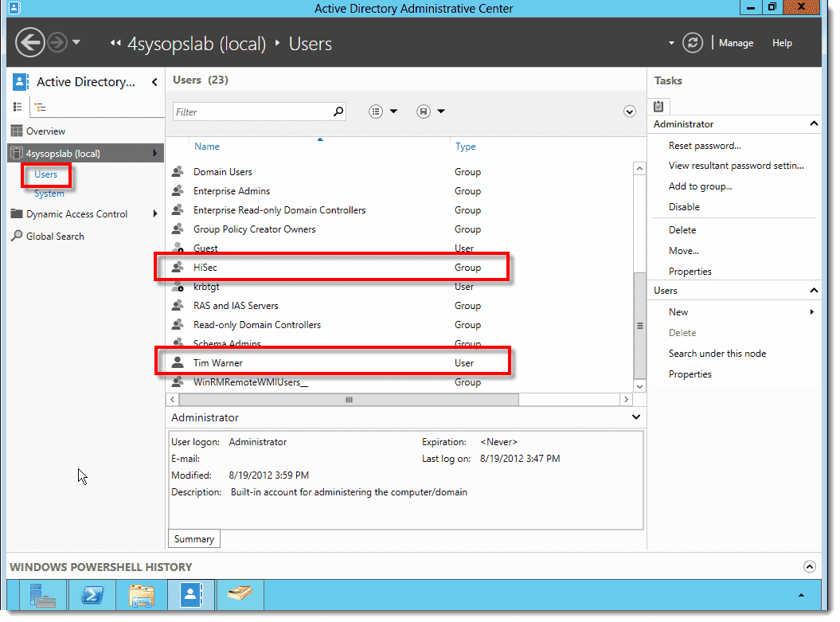Click the Global Search magnifier icon

17,236
